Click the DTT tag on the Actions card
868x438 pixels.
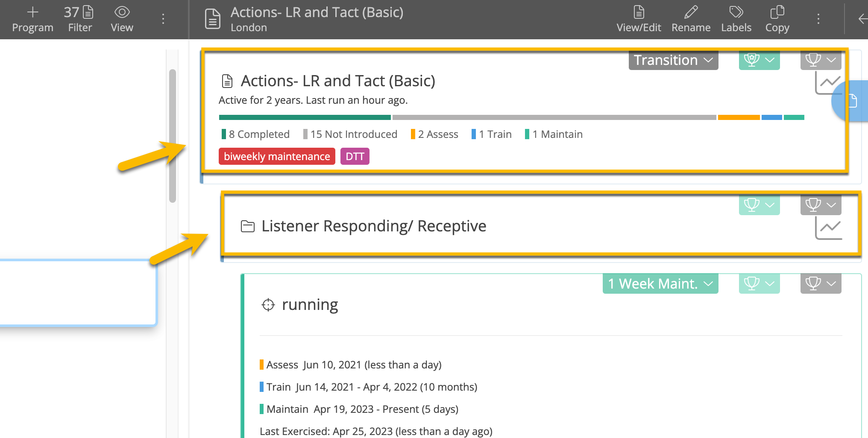(355, 156)
